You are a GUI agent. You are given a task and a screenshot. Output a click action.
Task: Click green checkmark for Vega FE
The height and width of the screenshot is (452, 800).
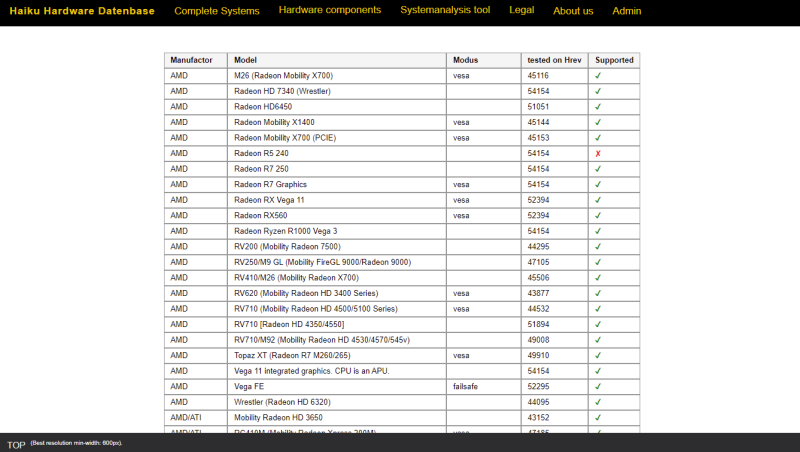(x=598, y=387)
